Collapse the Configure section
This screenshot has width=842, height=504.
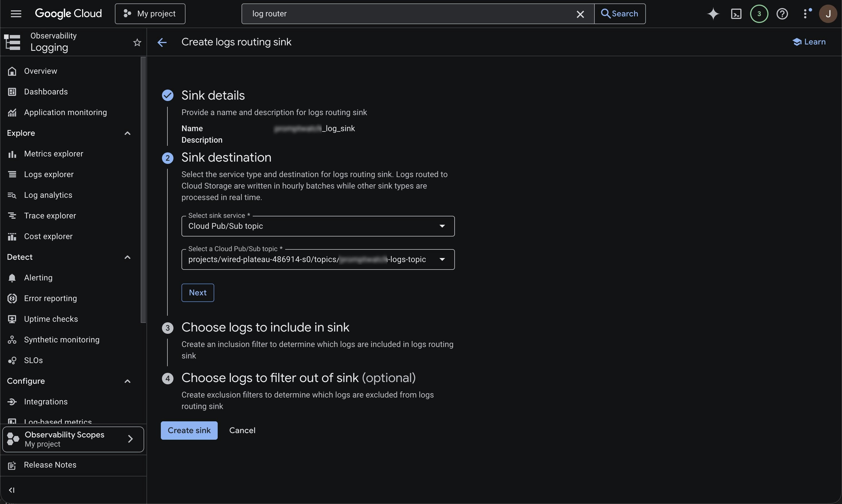[128, 381]
